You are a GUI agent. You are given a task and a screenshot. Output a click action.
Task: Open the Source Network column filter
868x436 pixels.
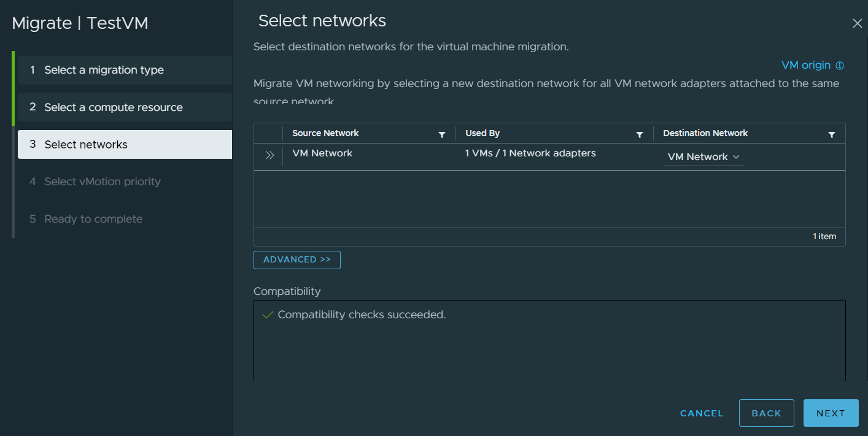tap(442, 134)
